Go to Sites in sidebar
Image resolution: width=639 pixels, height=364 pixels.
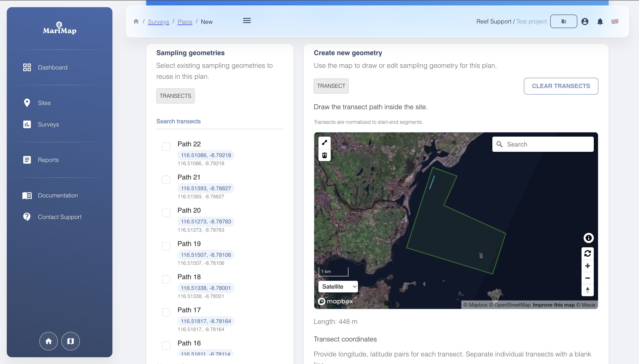pyautogui.click(x=44, y=103)
